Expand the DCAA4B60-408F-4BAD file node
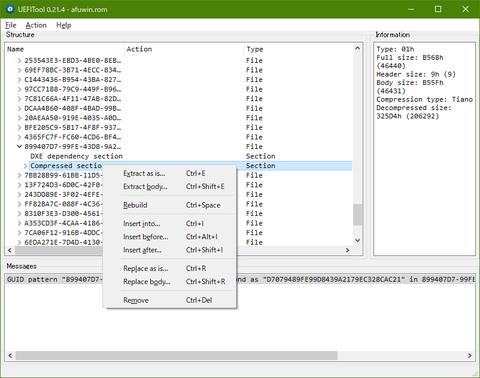Screen dimensions: 480x378 (x=19, y=109)
